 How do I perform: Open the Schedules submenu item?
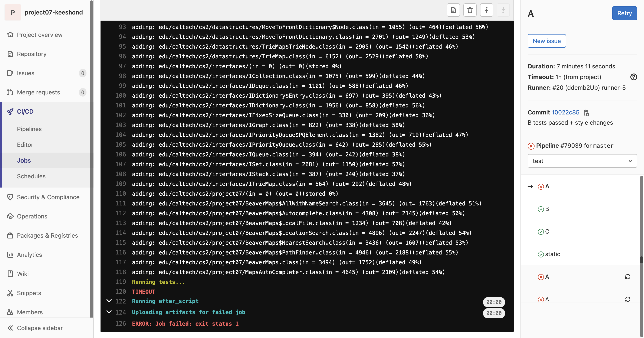(31, 176)
